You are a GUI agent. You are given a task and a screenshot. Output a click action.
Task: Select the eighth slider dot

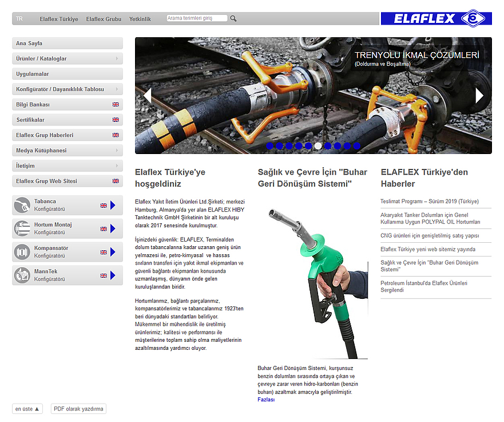338,146
